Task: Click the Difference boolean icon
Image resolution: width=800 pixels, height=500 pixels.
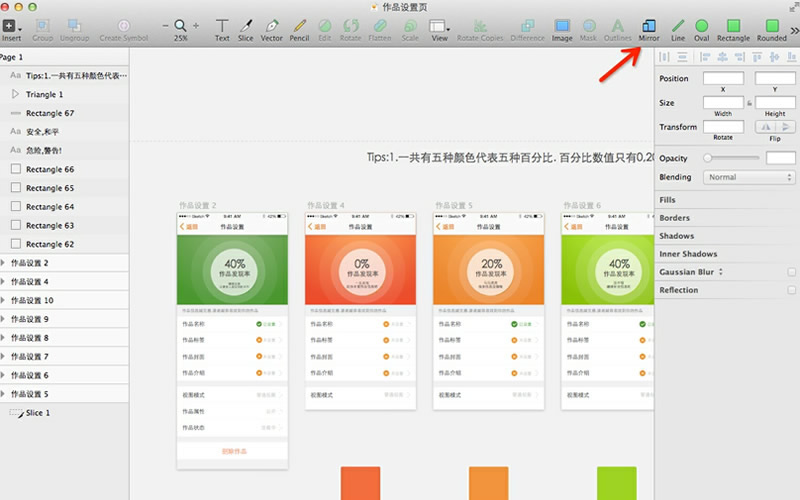Action: pyautogui.click(x=528, y=26)
